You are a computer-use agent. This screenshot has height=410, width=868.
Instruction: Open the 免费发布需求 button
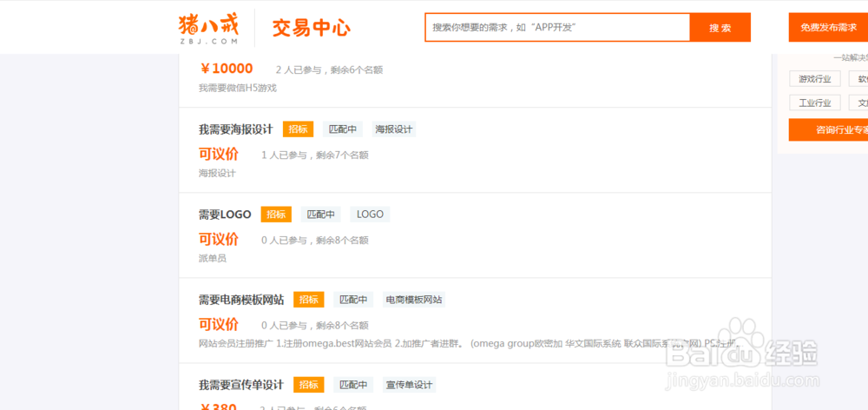click(828, 28)
